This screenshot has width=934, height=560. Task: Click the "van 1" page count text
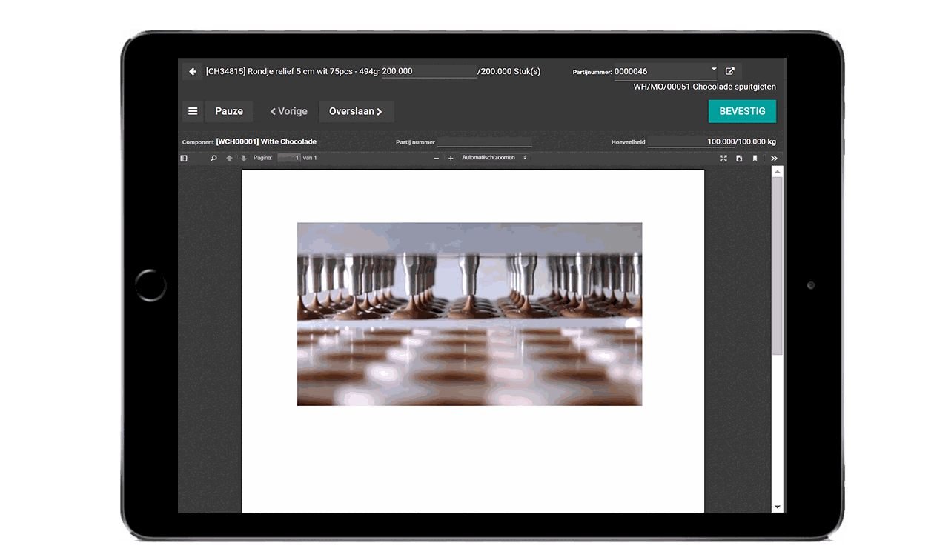[310, 158]
